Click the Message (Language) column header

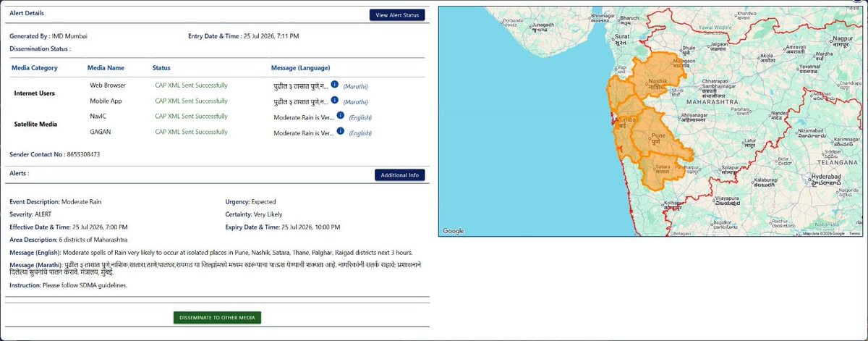coord(301,68)
